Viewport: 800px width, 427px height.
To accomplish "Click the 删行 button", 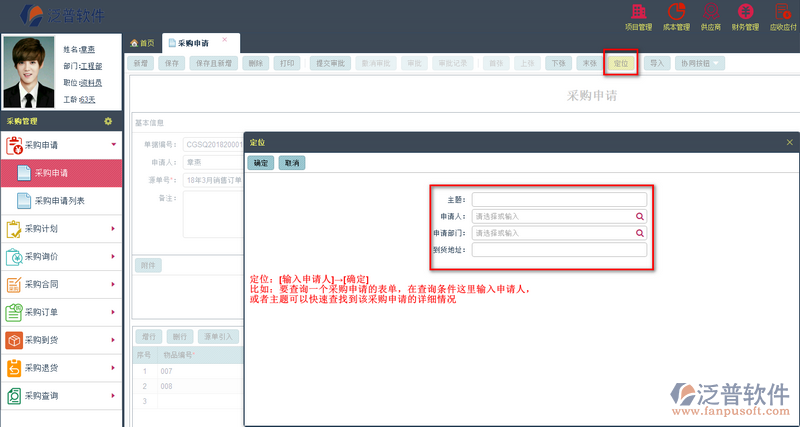I will click(x=180, y=337).
